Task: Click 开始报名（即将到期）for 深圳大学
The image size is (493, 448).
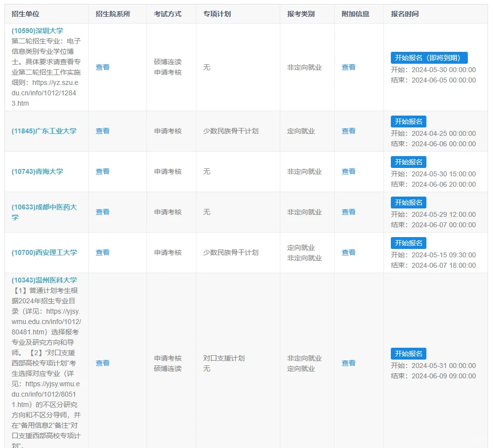Action: [429, 58]
